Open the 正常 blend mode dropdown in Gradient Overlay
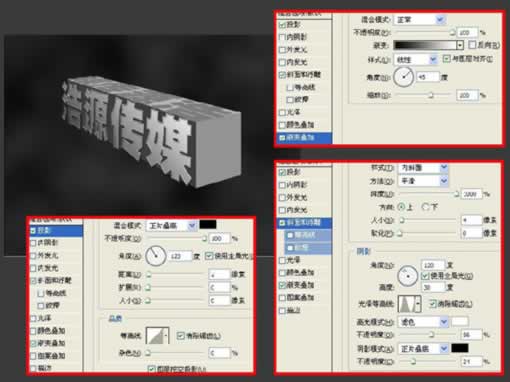 tap(419, 20)
